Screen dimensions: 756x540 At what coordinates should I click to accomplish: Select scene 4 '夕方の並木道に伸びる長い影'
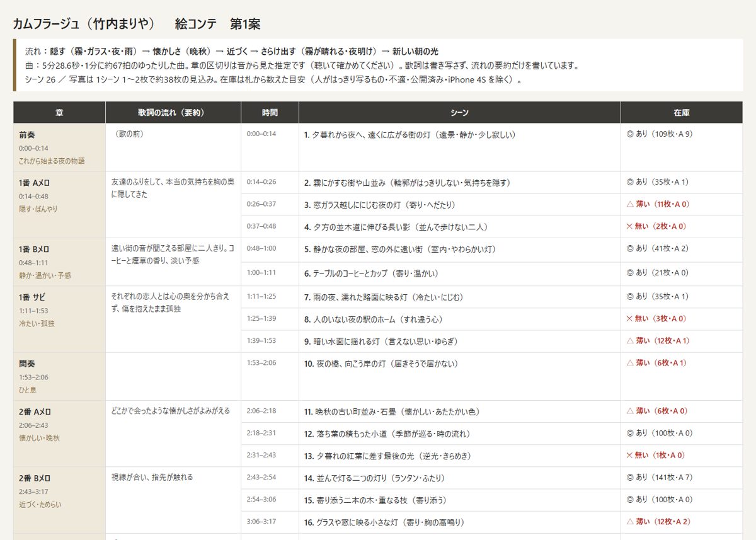pos(460,227)
